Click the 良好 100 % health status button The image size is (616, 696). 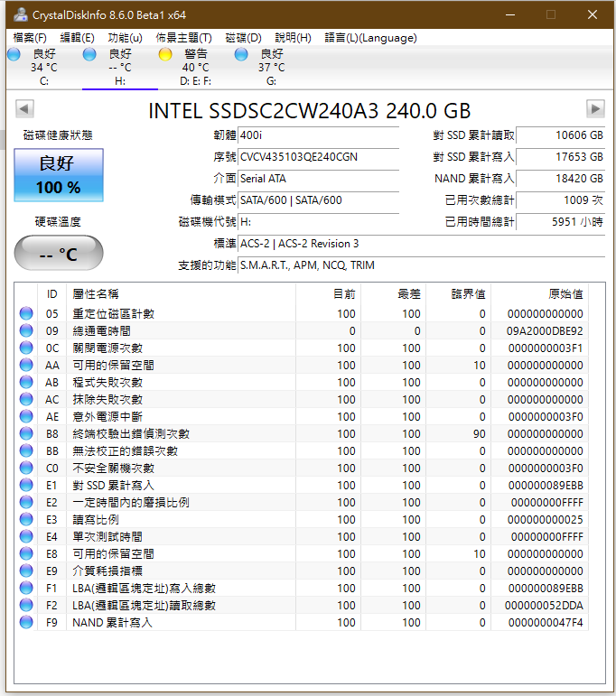coord(59,175)
